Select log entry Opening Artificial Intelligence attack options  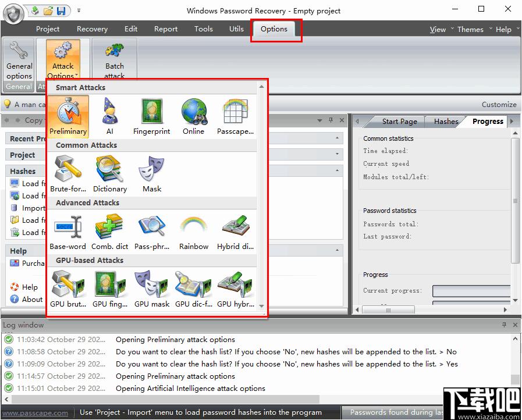coord(190,389)
